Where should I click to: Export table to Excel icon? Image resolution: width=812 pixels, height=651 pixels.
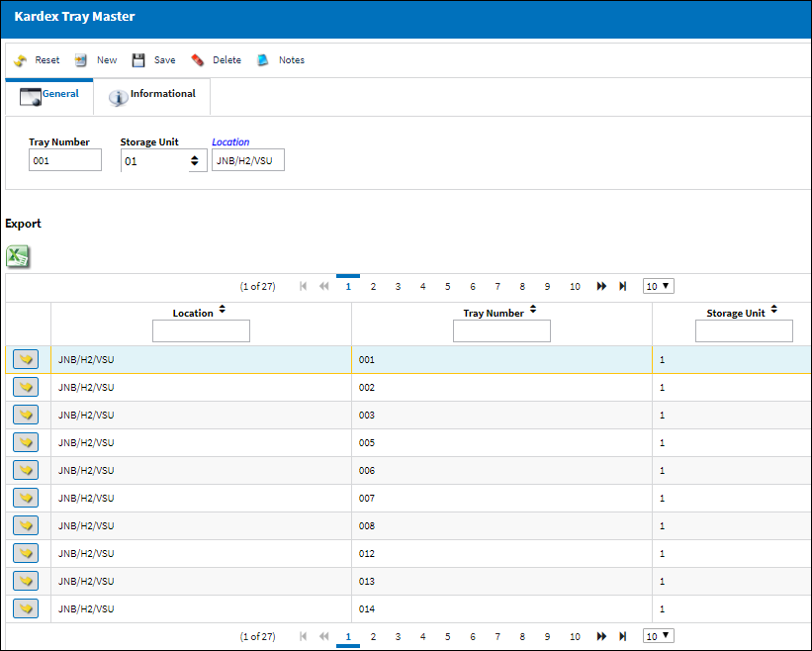pos(18,256)
